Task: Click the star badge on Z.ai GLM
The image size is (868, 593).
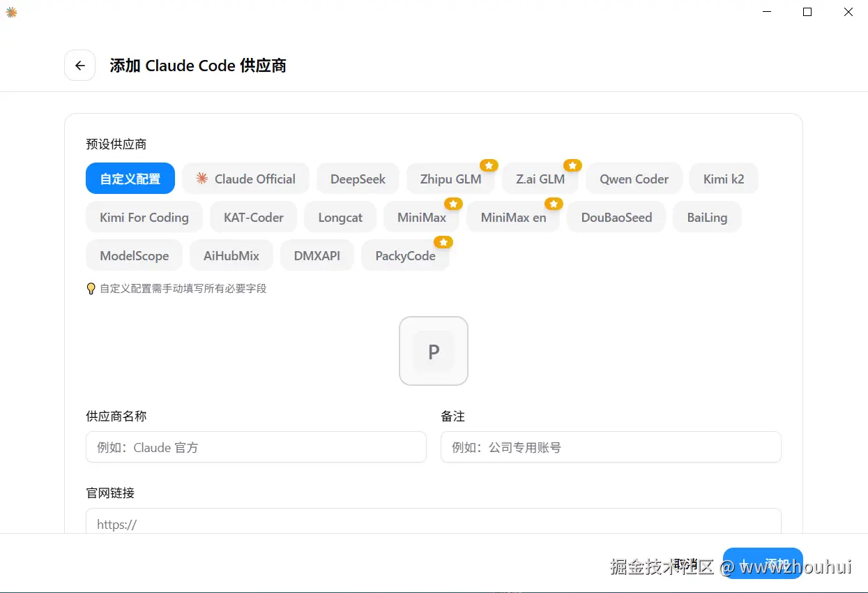Action: click(x=572, y=165)
